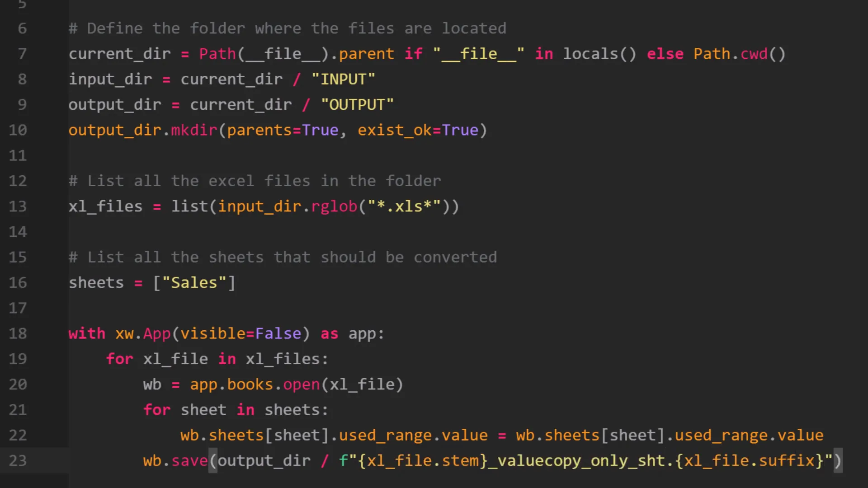This screenshot has width=868, height=488.
Task: Click line number 18 in the gutter
Action: tap(18, 333)
